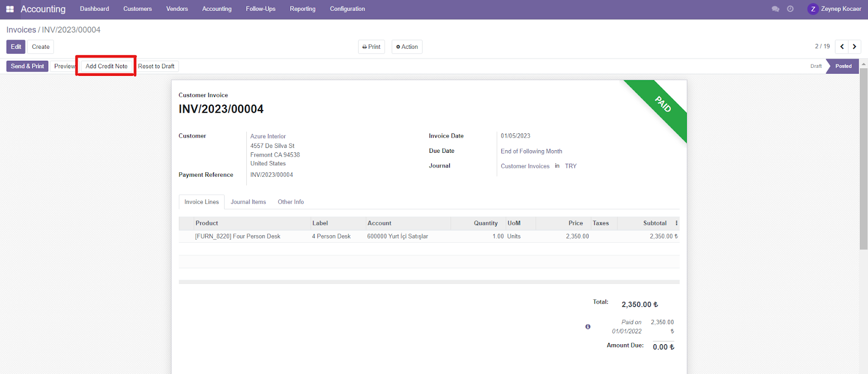Click Reset to Draft button

pyautogui.click(x=156, y=66)
